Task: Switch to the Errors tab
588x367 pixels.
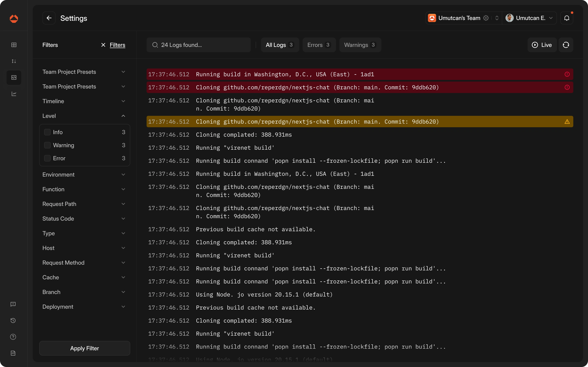Action: pos(319,45)
